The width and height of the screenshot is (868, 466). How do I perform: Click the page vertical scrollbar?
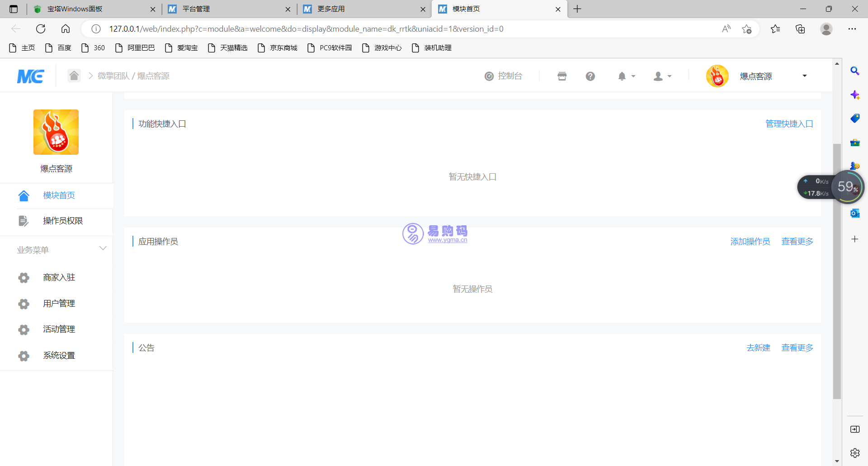point(837,271)
